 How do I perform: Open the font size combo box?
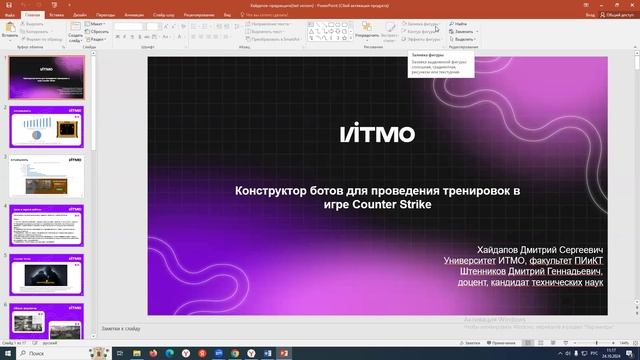click(153, 27)
